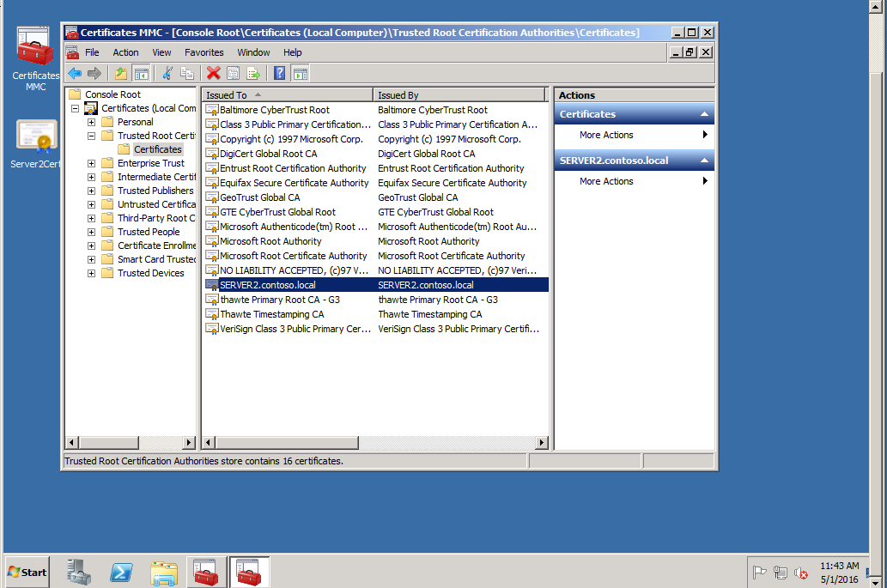Select thawte Primary Root CA - G3 row
This screenshot has height=588, width=887.
pos(375,300)
